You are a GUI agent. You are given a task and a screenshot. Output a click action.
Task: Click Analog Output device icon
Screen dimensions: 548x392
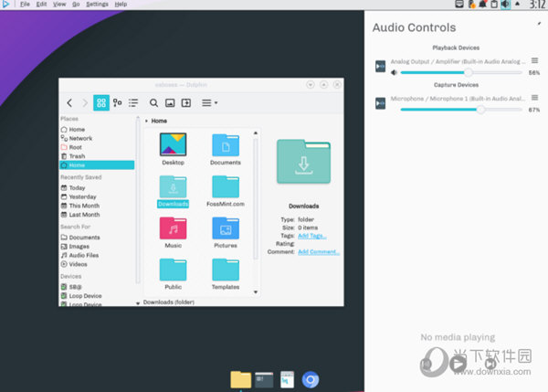coord(380,67)
